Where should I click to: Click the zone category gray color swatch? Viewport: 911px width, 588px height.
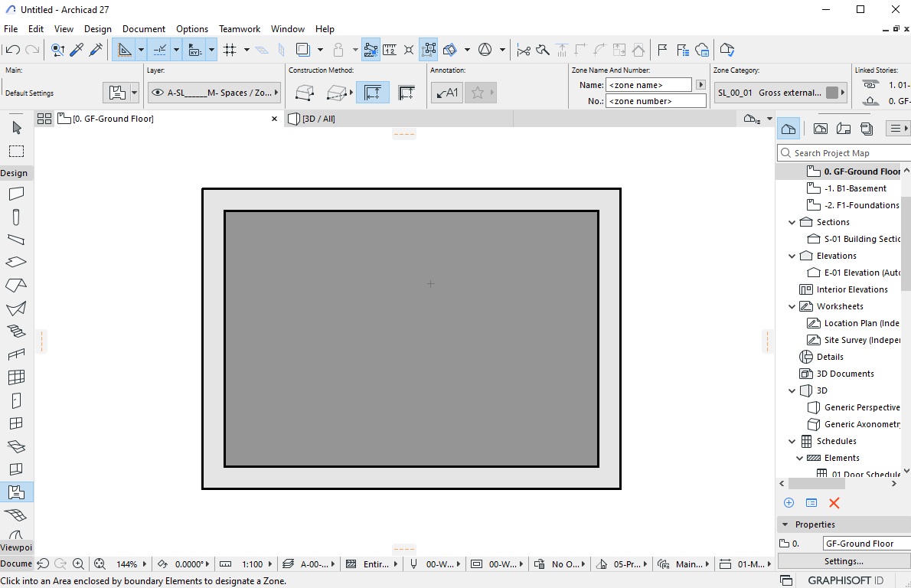832,93
